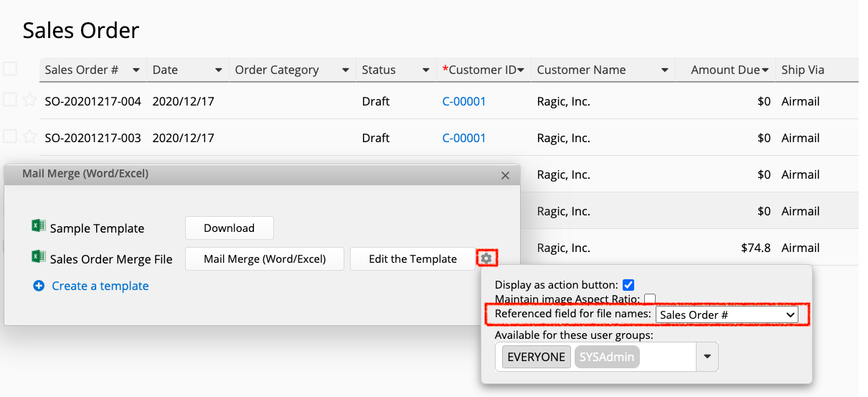868x397 pixels.
Task: Open the Sales Order # column dropdown arrow
Action: coord(136,70)
